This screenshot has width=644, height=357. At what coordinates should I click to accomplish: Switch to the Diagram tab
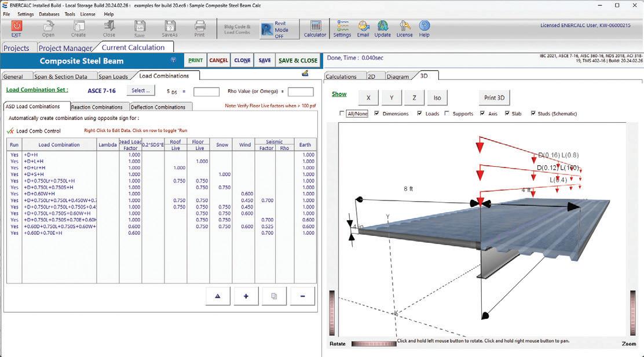pos(397,76)
